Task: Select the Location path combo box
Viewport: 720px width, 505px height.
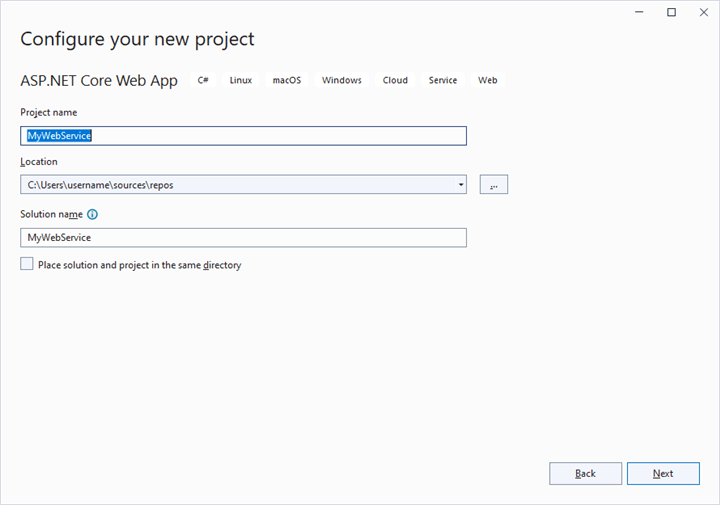Action: coord(243,185)
